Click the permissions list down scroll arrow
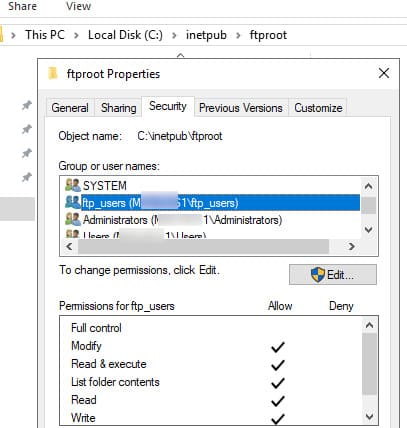This screenshot has width=407, height=428. point(369,416)
